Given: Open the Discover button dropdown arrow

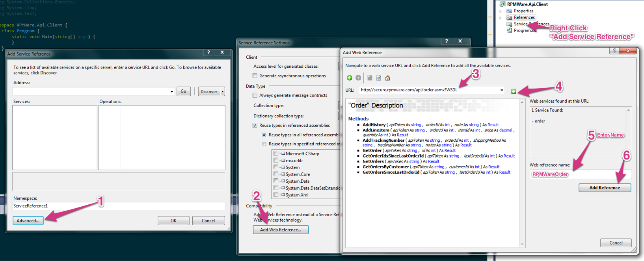Looking at the screenshot, I should 223,92.
